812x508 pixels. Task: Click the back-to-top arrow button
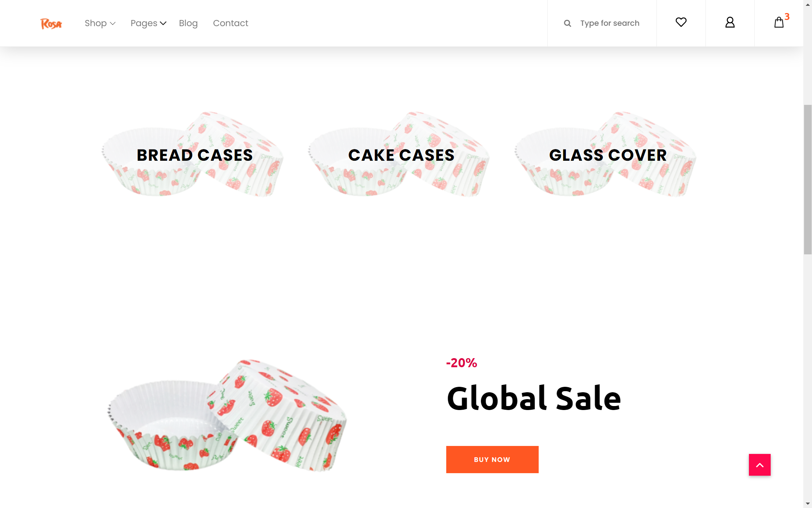[759, 464]
